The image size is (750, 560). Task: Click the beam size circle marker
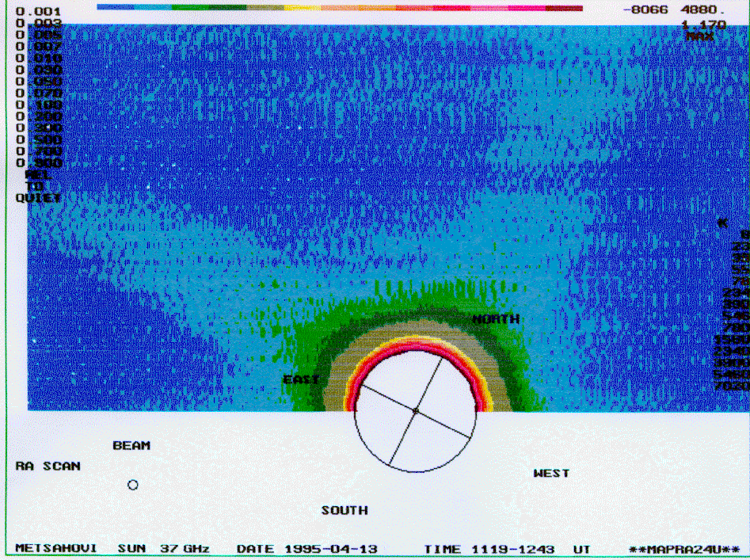click(x=133, y=485)
